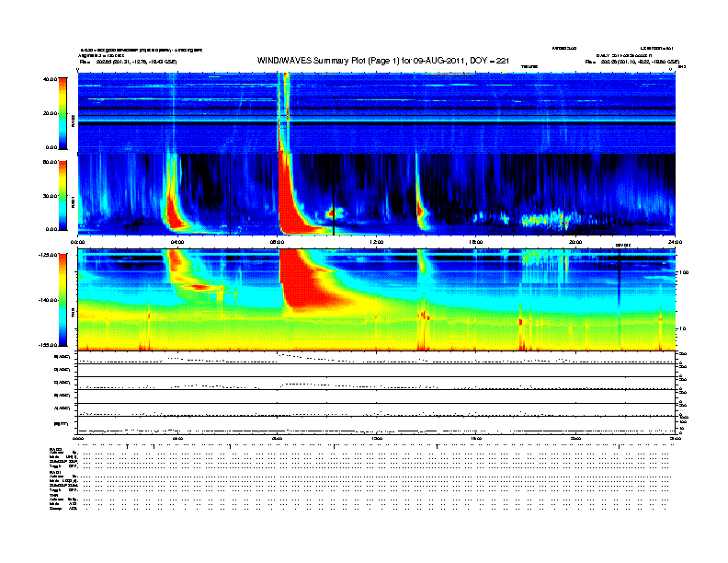Click the -140.00 label on TNR scale
This screenshot has width=728, height=563.
pos(49,300)
